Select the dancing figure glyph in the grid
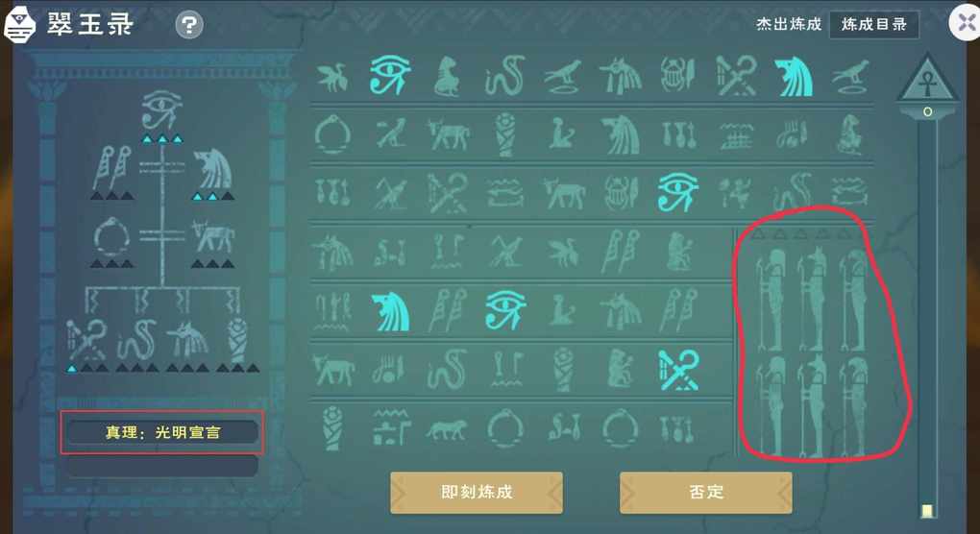980x534 pixels. 736,192
